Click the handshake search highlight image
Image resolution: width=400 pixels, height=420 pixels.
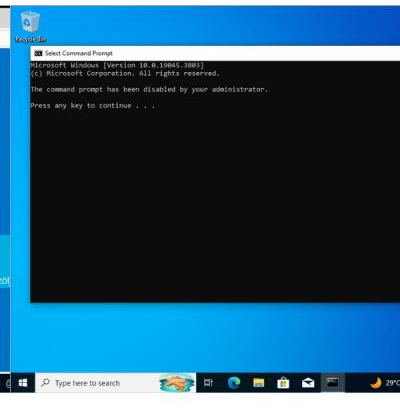tap(177, 383)
